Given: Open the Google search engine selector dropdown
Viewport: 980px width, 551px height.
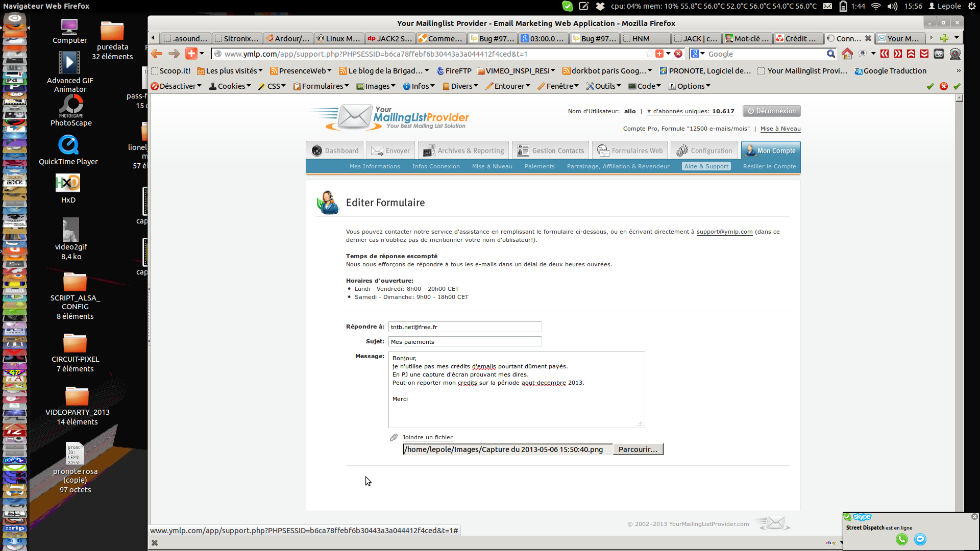Looking at the screenshot, I should point(698,54).
